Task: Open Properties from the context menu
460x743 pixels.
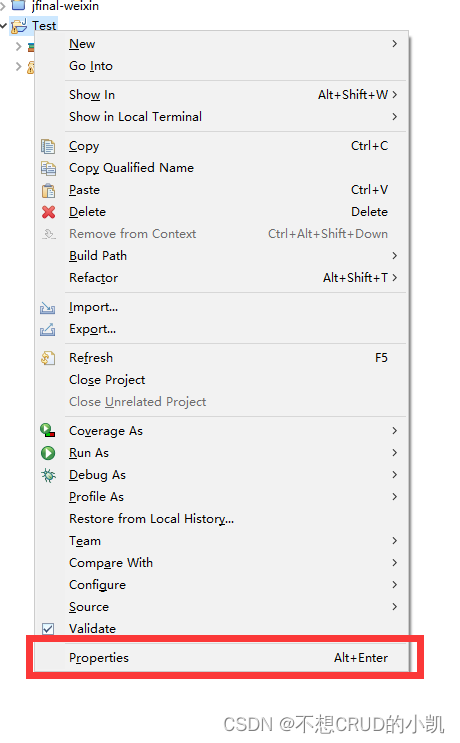Action: (222, 658)
